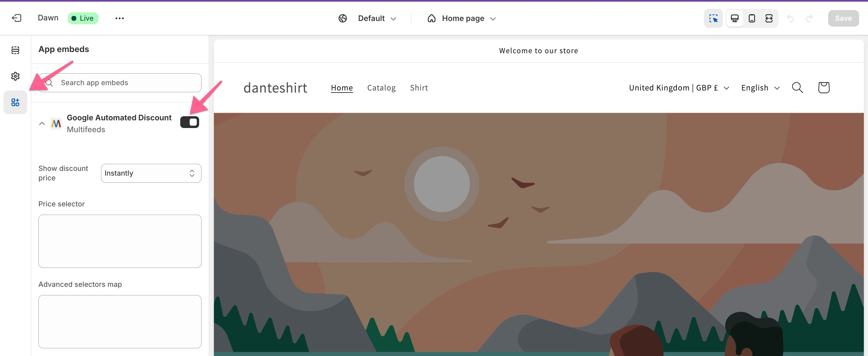
Task: Click the Advanced selectors map text area
Action: point(120,322)
